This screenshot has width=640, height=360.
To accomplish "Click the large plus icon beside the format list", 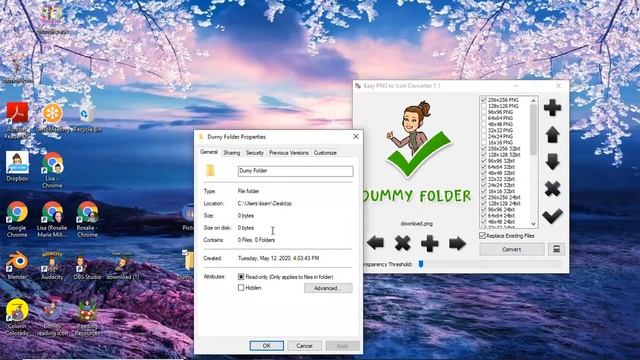I will (552, 107).
